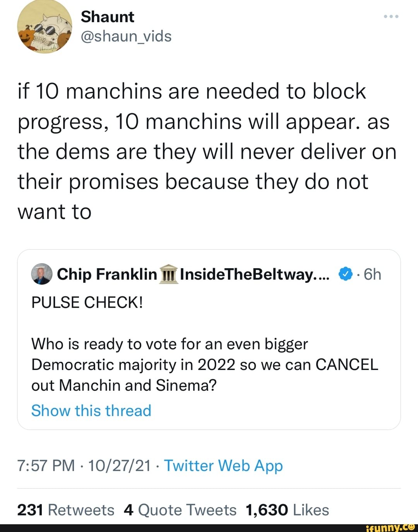Click the blue verified checkmark badge
Viewport: 418px width, 532px height.
pyautogui.click(x=345, y=274)
